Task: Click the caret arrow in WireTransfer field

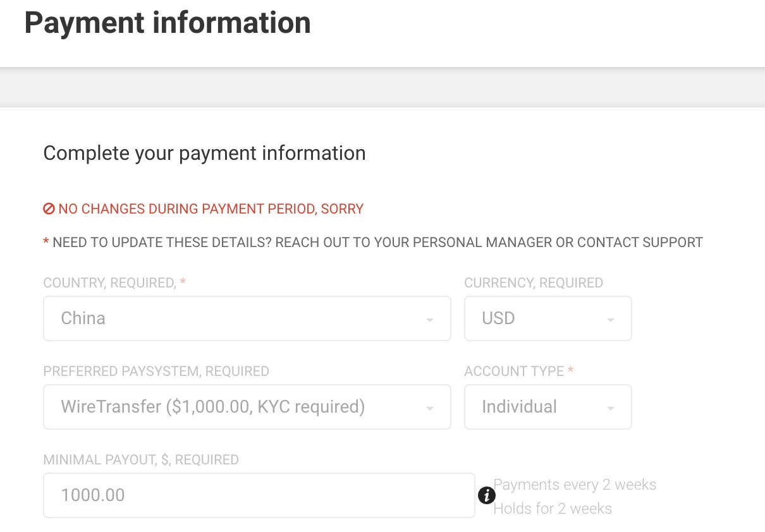Action: (x=430, y=408)
